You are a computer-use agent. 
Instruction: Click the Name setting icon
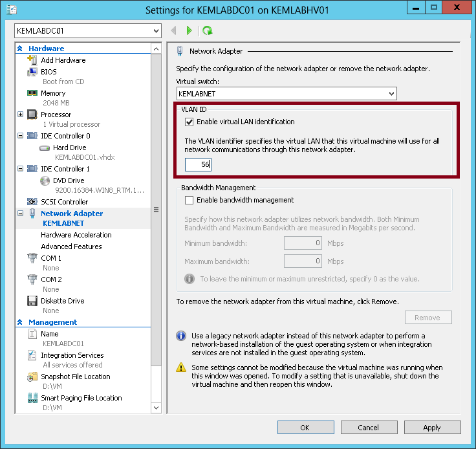coord(32,334)
